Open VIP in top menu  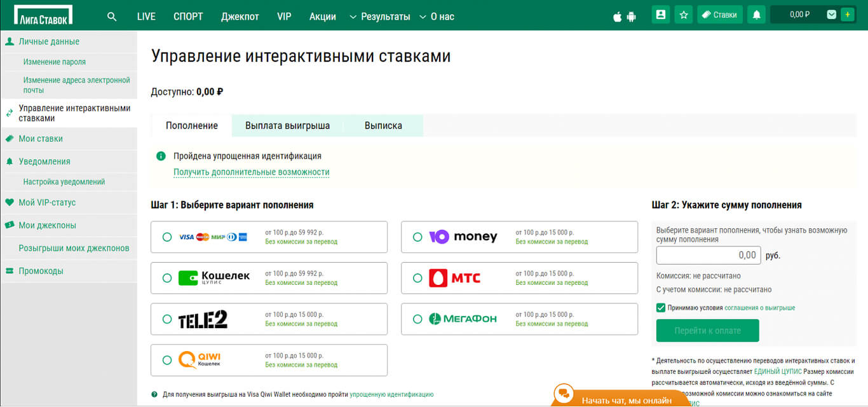coord(284,17)
